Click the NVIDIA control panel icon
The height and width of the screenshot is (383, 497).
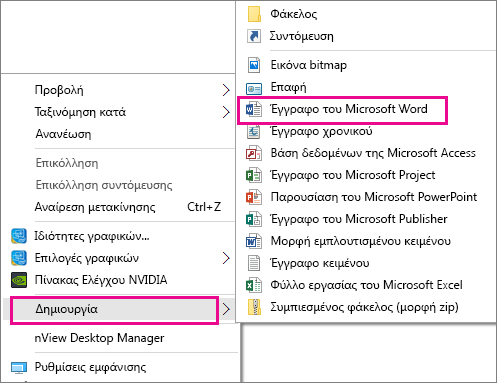(19, 280)
